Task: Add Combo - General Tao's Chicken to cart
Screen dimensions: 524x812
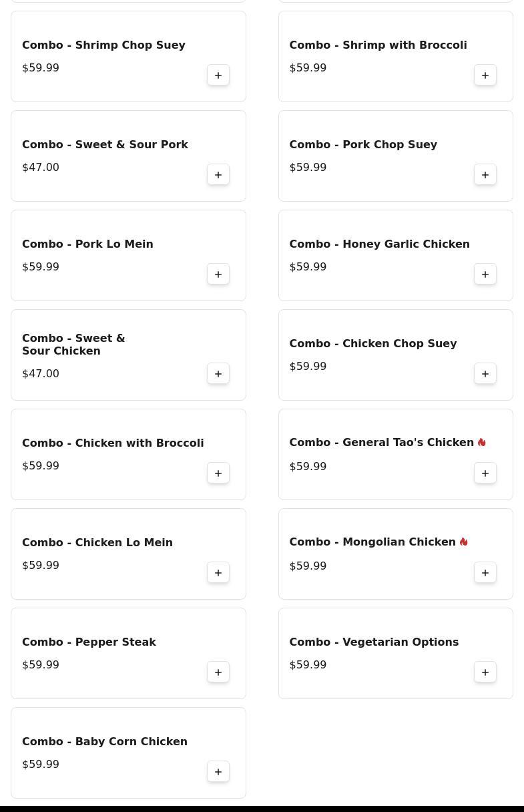Action: (x=485, y=473)
